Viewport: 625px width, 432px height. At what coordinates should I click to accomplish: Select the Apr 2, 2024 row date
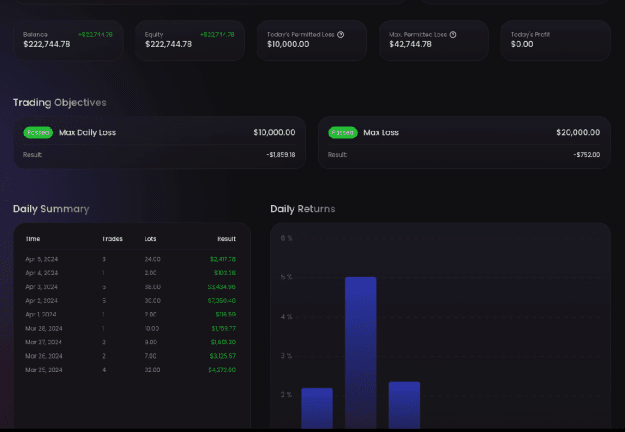click(x=41, y=300)
